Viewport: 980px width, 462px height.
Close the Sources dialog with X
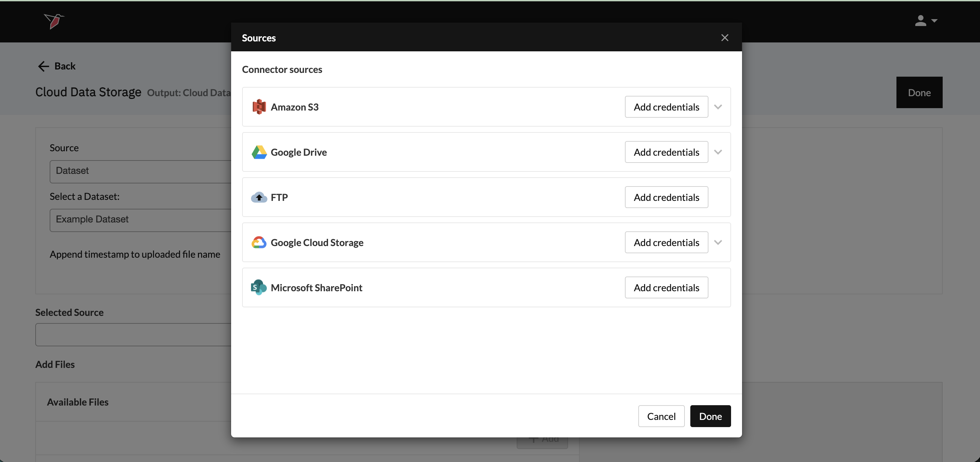pyautogui.click(x=724, y=38)
